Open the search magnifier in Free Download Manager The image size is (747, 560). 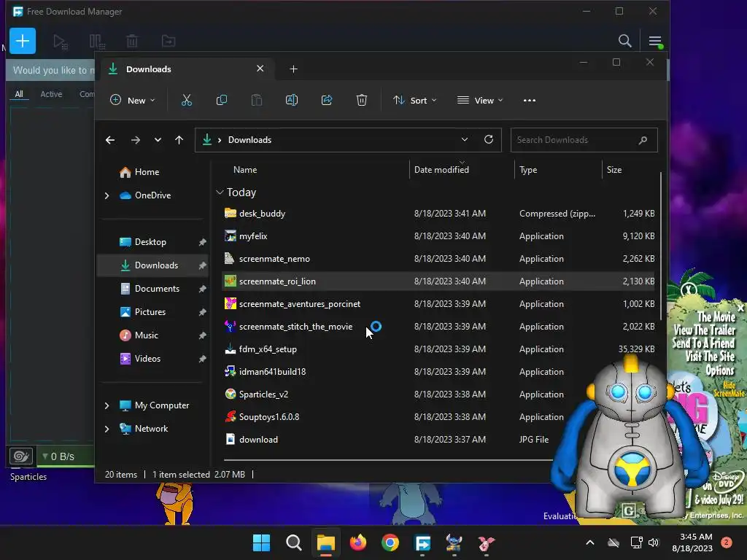(x=624, y=41)
